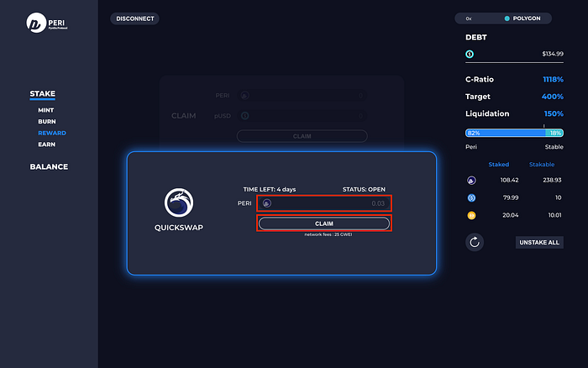Click the Peri/Stable ratio progress bar
Image resolution: width=588 pixels, height=368 pixels.
coord(514,133)
